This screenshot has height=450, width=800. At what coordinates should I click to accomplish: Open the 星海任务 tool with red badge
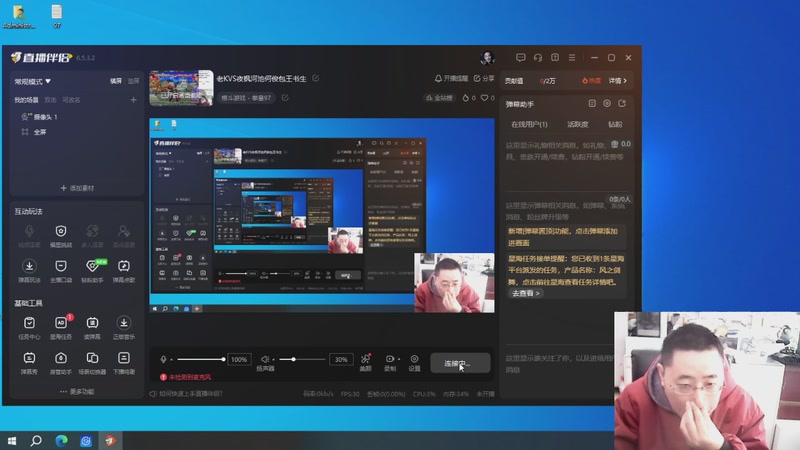coord(61,328)
